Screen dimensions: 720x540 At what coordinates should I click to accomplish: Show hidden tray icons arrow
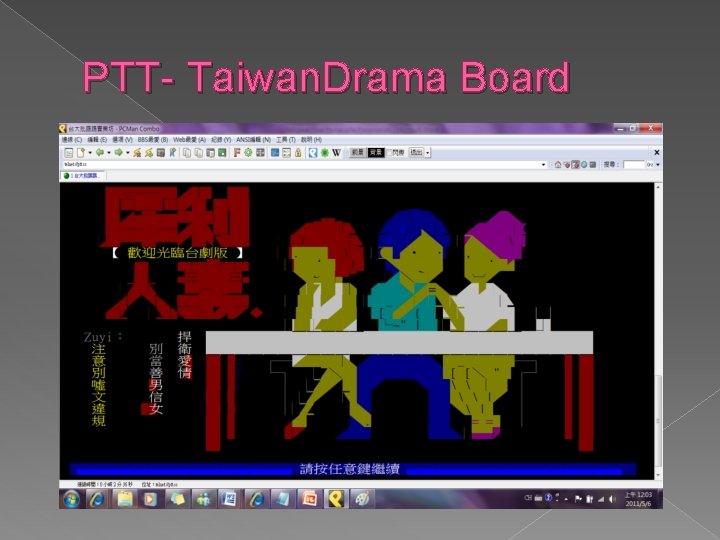click(x=567, y=499)
